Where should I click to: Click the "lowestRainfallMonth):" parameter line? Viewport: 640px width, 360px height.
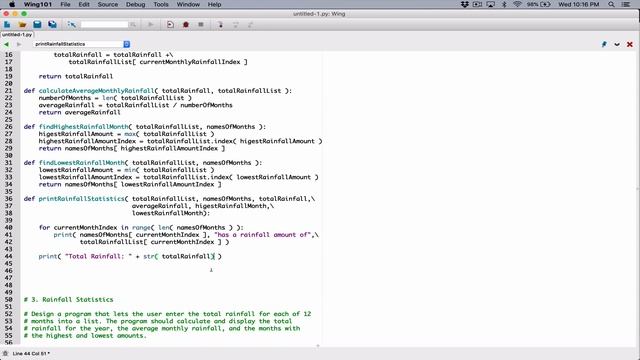point(171,213)
